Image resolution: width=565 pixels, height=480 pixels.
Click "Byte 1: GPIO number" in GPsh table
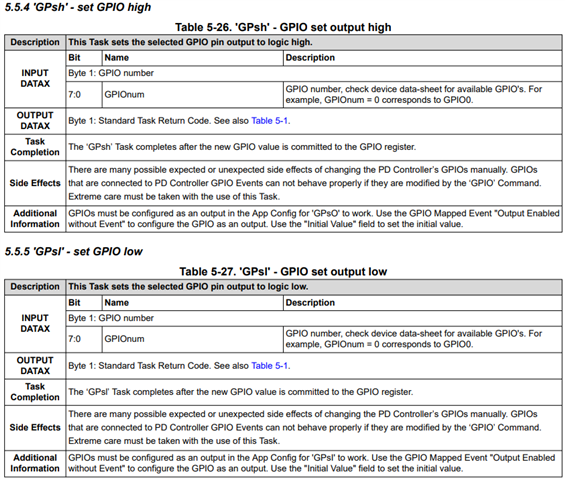111,73
